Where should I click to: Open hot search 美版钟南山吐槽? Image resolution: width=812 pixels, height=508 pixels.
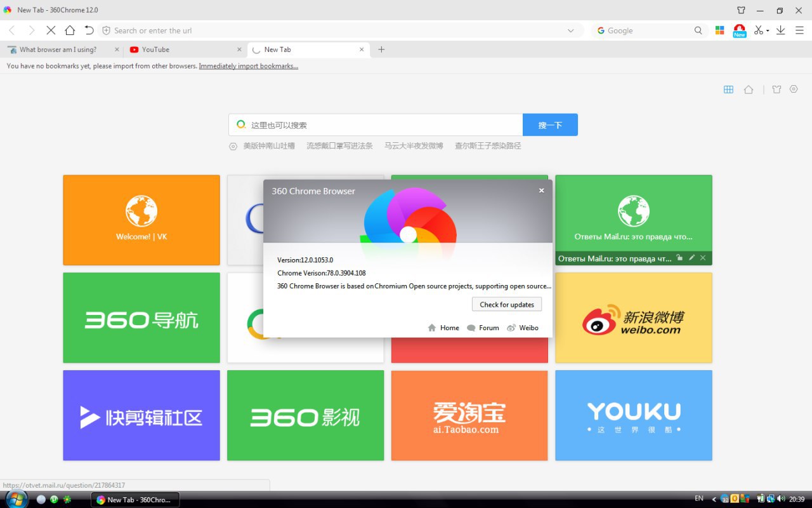point(269,146)
